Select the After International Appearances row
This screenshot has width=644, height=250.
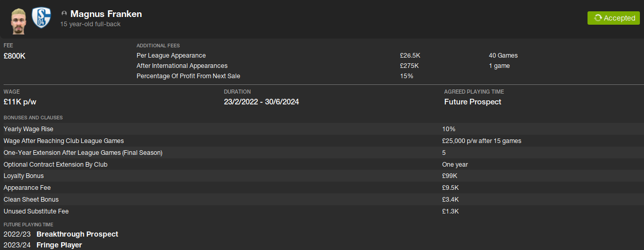click(x=182, y=66)
